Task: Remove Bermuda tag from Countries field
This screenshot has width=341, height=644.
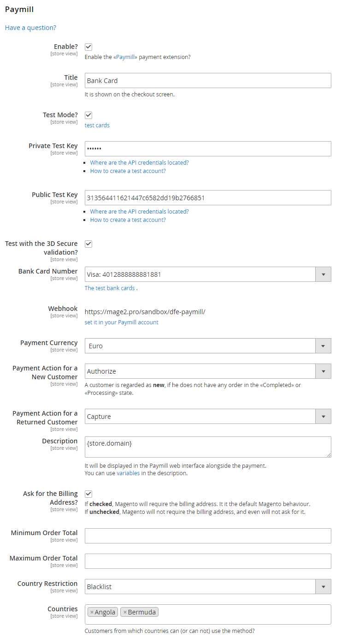Action: point(125,612)
